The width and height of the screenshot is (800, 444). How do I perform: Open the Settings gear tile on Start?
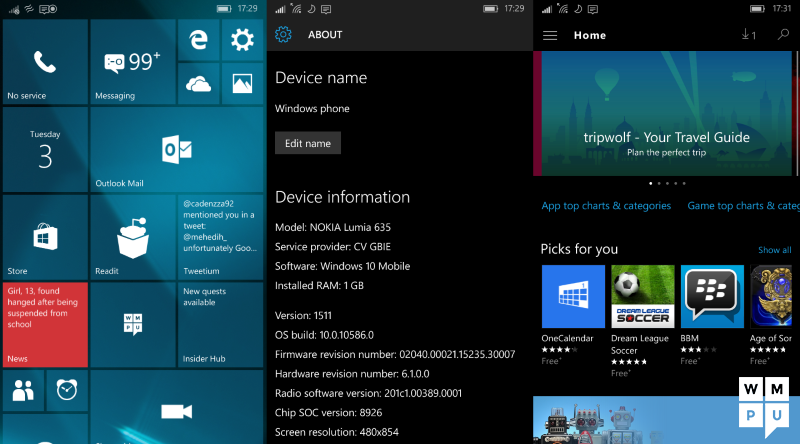242,40
